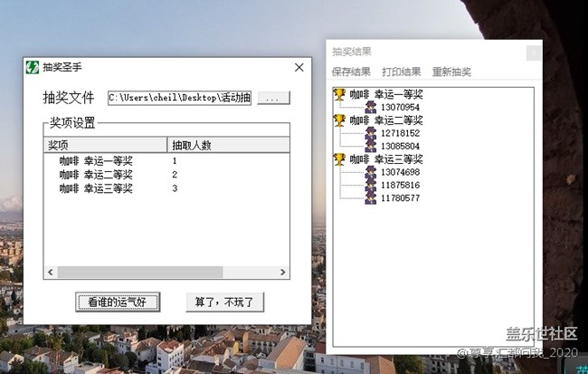Select winner number 13085804 in results
The width and height of the screenshot is (588, 374).
[x=400, y=147]
